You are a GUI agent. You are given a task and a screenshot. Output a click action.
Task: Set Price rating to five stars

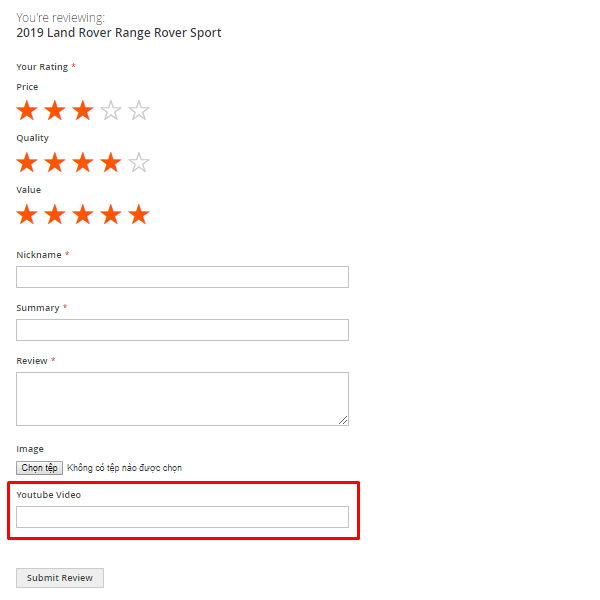[139, 111]
